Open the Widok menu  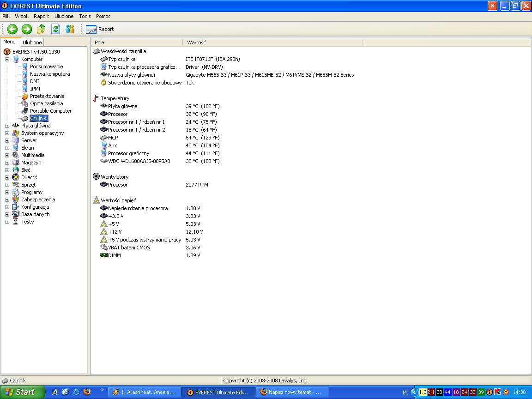point(22,16)
